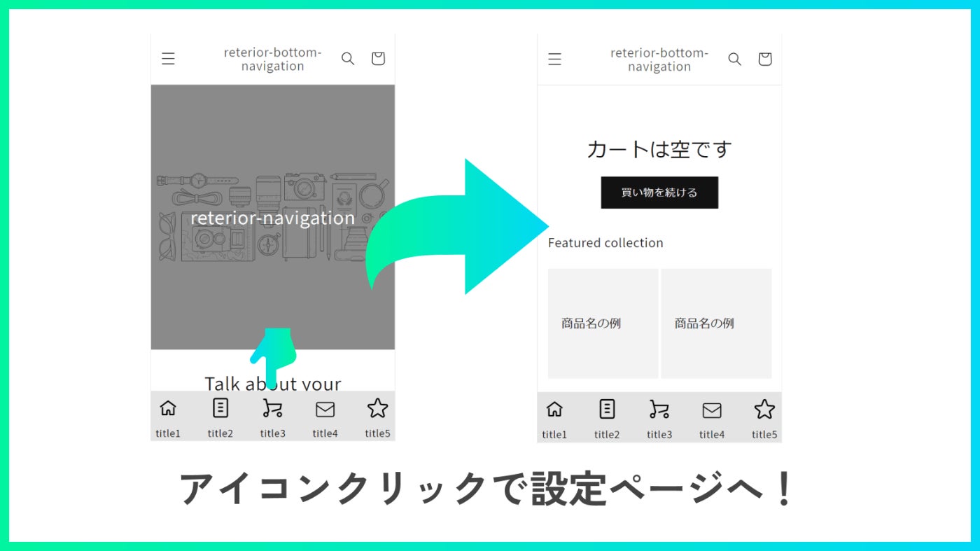Click search icon in right phone header
The height and width of the screenshot is (551, 980).
tap(734, 60)
